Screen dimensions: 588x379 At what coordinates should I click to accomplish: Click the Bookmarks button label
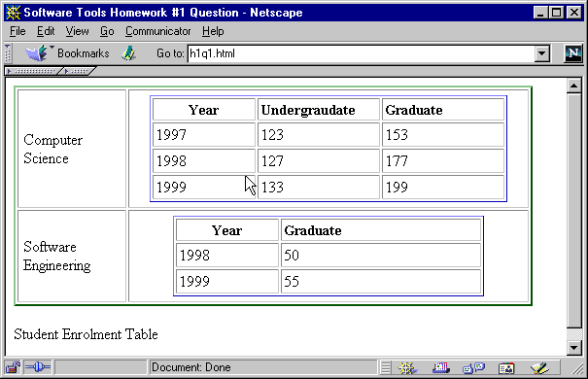pos(84,53)
